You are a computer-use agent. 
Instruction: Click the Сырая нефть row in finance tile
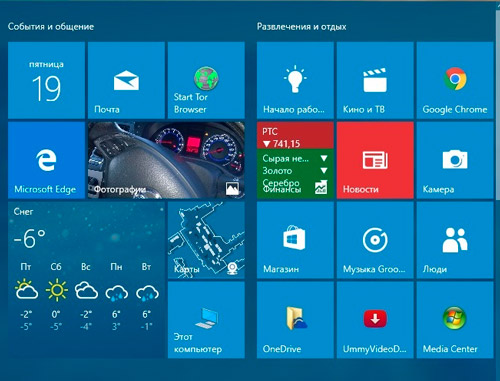click(295, 158)
